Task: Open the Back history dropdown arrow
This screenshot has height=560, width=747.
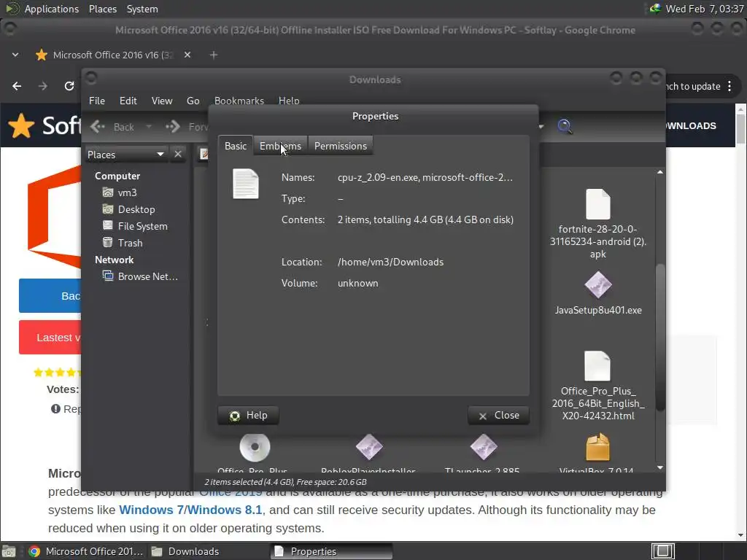Action: pos(149,127)
